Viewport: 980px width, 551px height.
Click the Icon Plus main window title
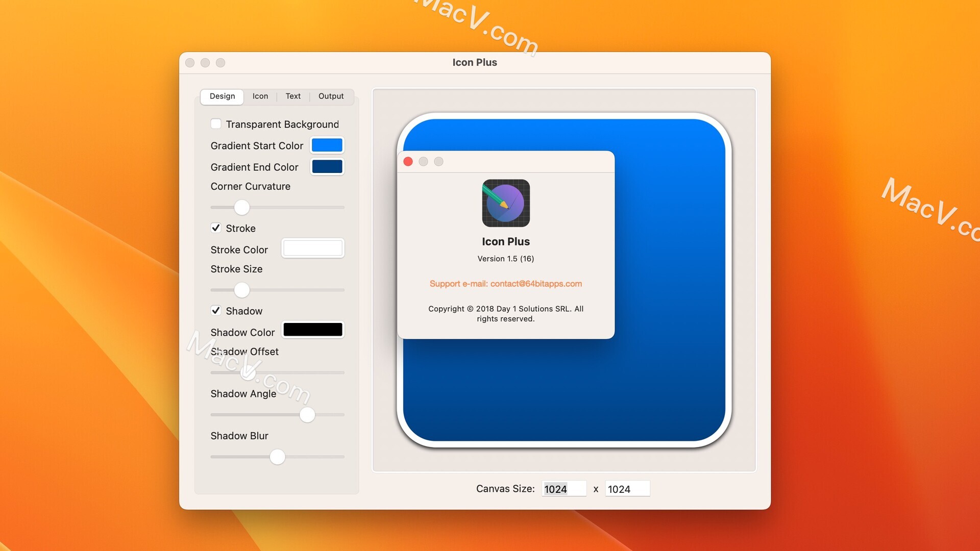pyautogui.click(x=475, y=62)
